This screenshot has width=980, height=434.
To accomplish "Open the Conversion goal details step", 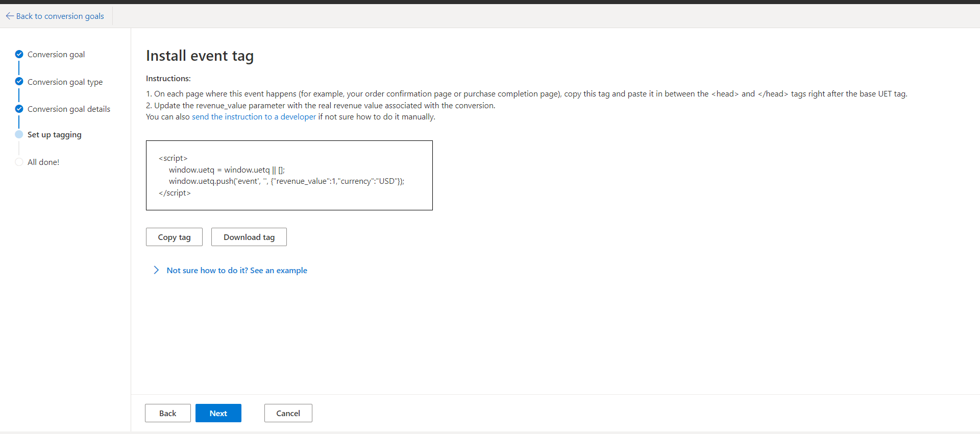I will pyautogui.click(x=69, y=109).
